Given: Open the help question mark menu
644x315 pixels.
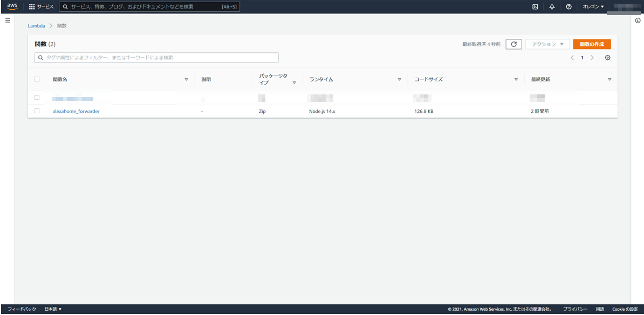Looking at the screenshot, I should point(569,6).
